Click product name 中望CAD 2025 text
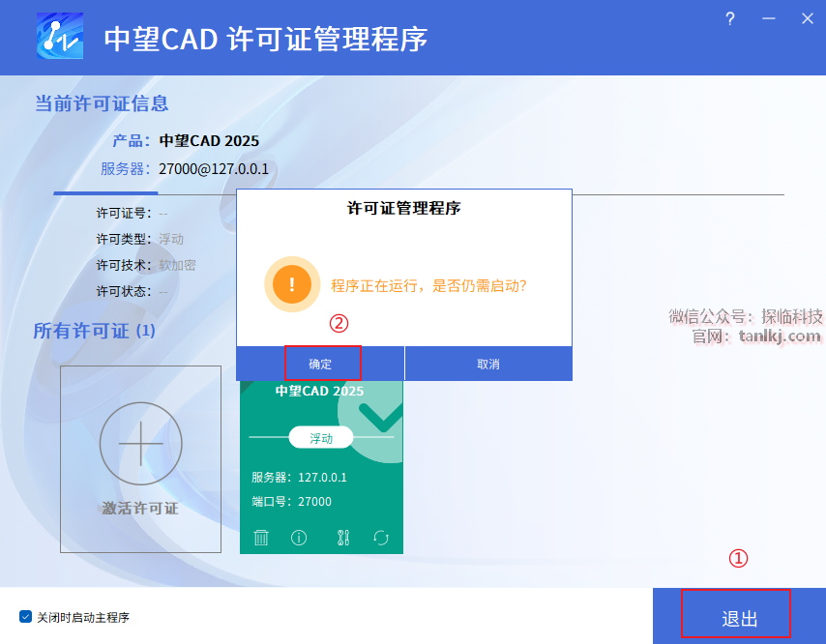Viewport: 826px width, 644px height. 209,140
